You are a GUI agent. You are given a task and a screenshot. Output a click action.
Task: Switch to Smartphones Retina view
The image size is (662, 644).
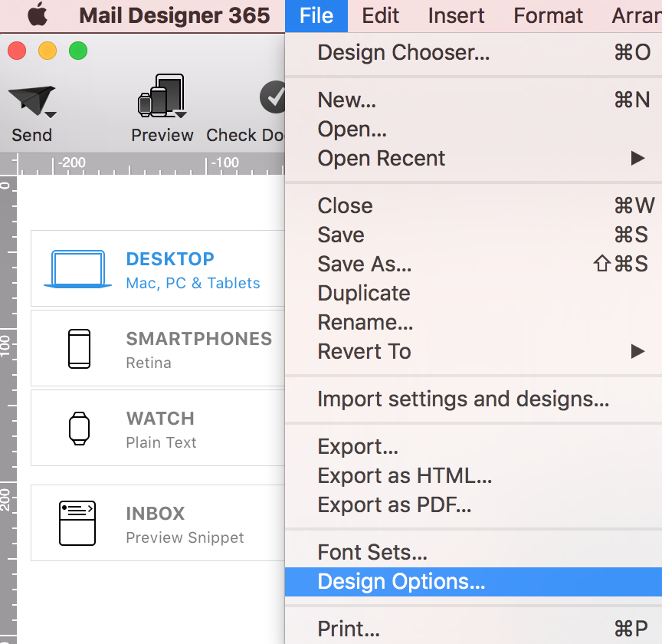158,348
